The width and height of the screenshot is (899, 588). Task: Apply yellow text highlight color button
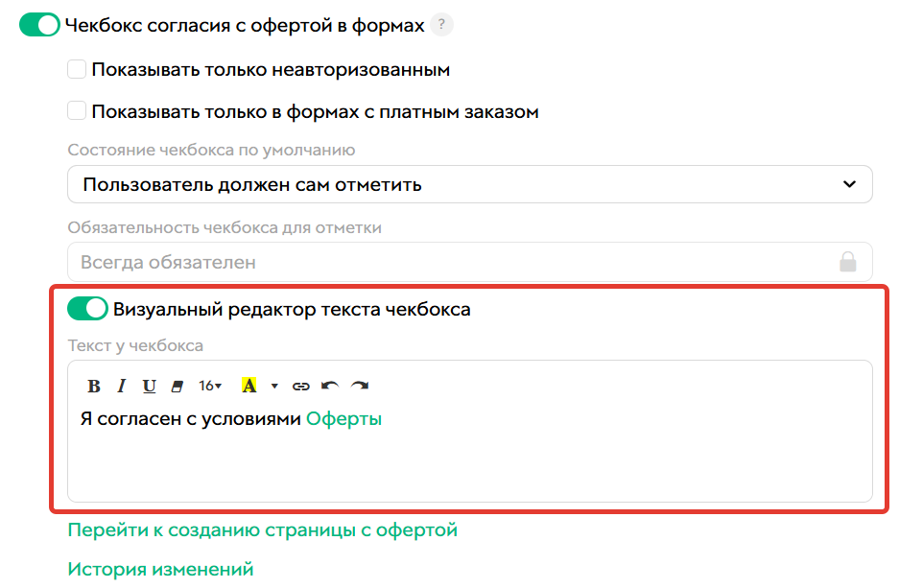[x=248, y=386]
